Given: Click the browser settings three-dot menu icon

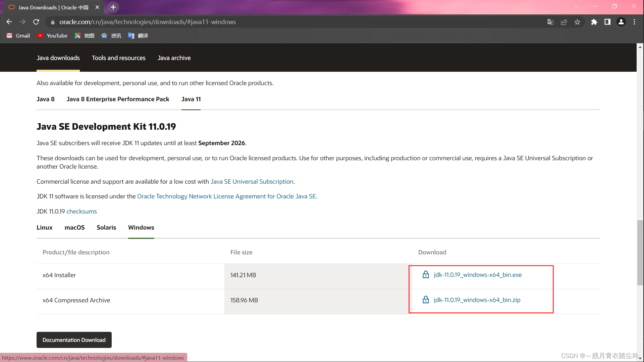Looking at the screenshot, I should 634,22.
